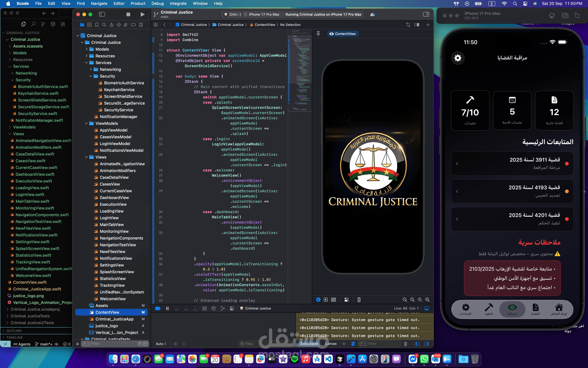This screenshot has width=588, height=368.
Task: Open the Debug View Hierarchy tool
Action: click(214, 308)
